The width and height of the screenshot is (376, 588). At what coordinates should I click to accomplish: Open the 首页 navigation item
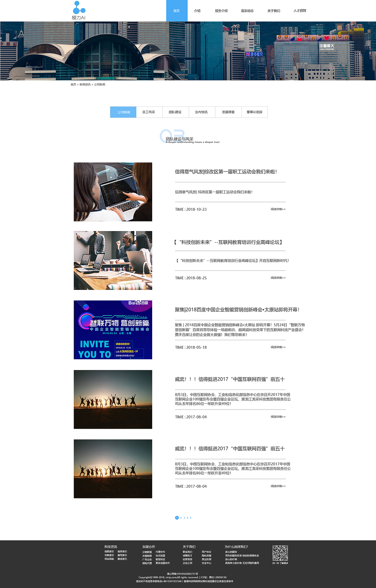click(x=177, y=11)
